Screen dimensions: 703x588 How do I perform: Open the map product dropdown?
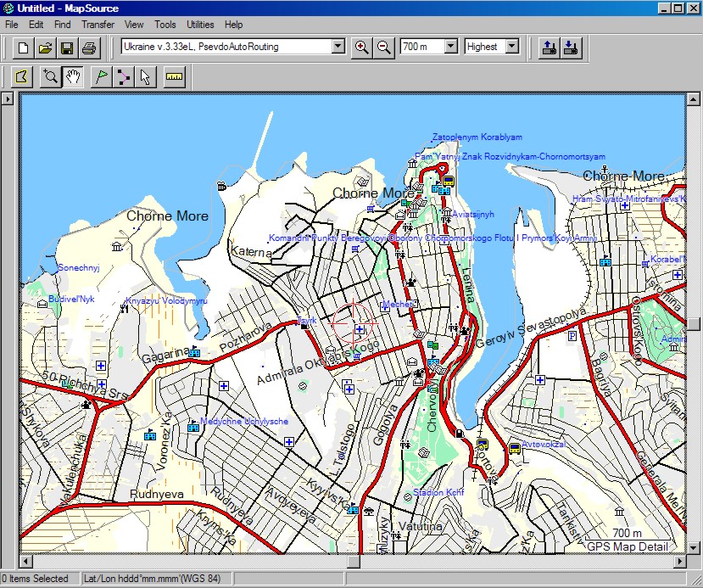click(x=338, y=46)
